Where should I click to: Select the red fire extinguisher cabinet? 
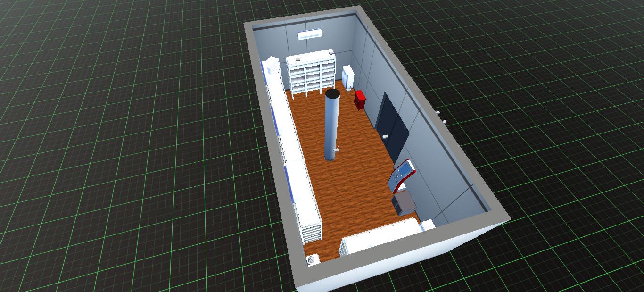pos(360,100)
